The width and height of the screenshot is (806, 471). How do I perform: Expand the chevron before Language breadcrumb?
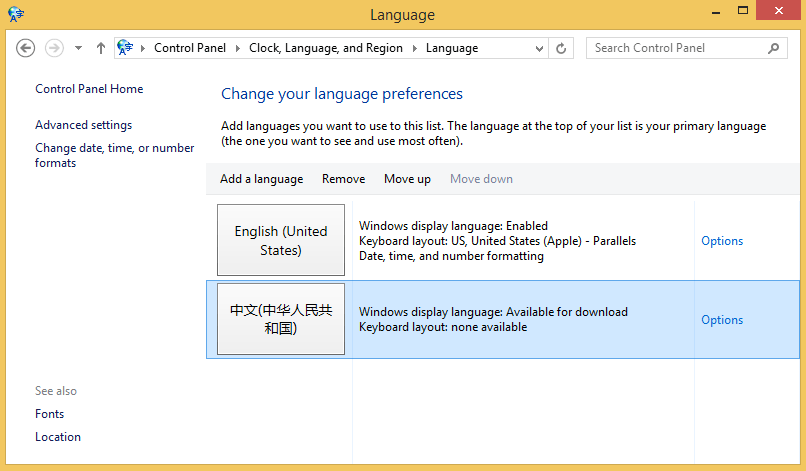point(414,48)
